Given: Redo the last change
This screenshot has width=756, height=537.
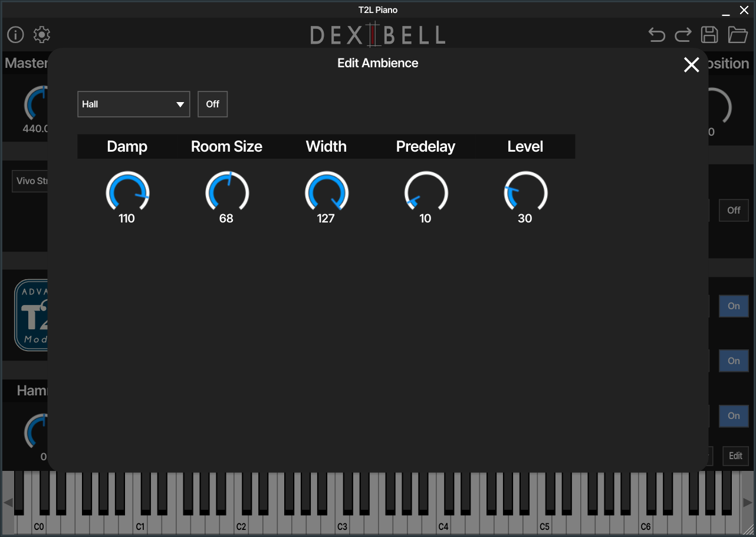Looking at the screenshot, I should (x=683, y=35).
